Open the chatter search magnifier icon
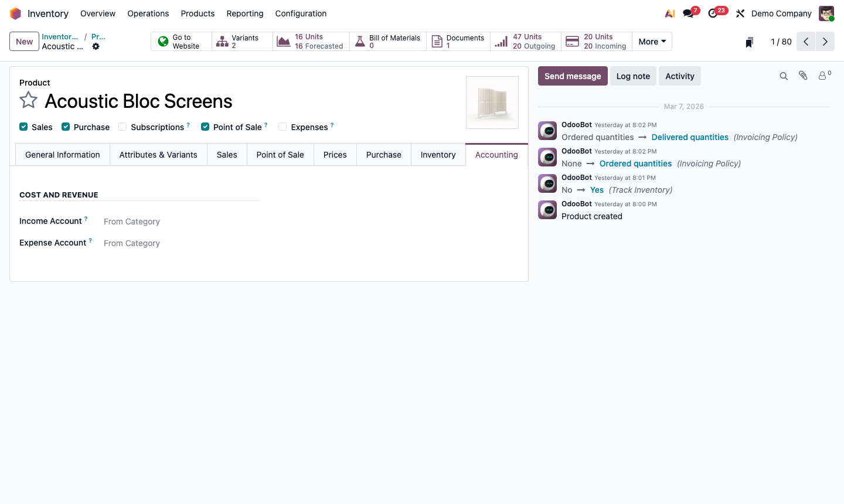Viewport: 844px width, 504px height. pyautogui.click(x=784, y=76)
